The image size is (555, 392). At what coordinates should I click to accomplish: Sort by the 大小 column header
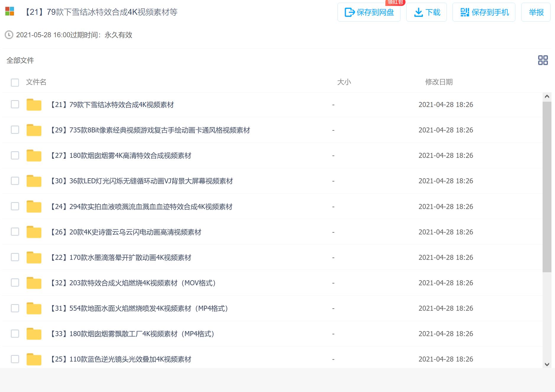(344, 82)
